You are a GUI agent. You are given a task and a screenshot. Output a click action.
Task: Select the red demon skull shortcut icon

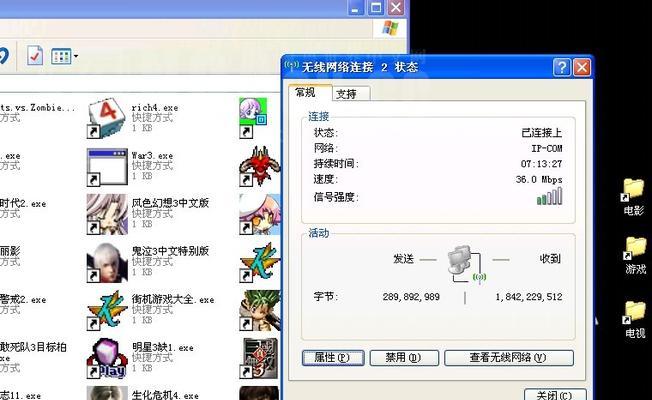tap(259, 166)
